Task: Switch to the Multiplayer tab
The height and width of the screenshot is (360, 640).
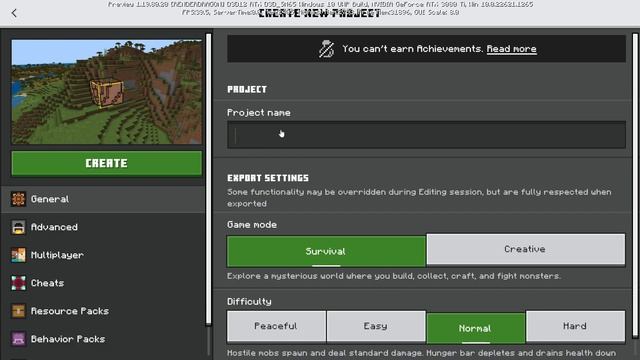Action: coord(103,255)
